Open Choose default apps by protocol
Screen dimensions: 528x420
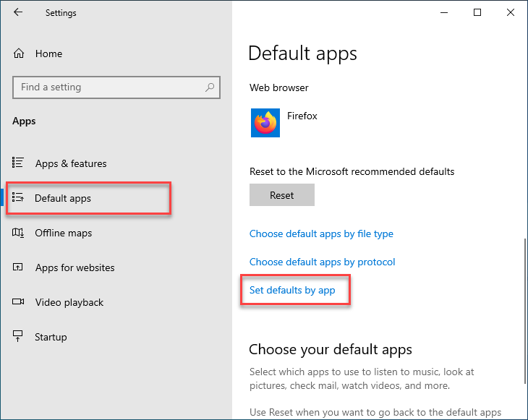323,262
